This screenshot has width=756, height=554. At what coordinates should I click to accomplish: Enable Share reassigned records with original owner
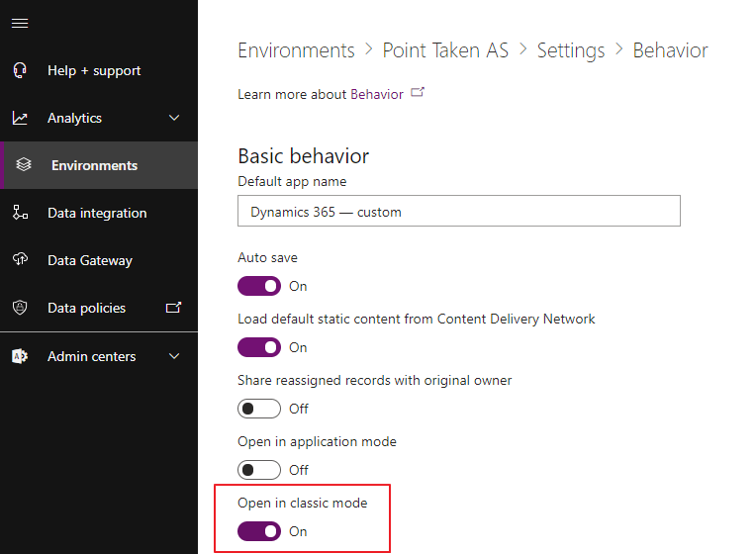(259, 409)
